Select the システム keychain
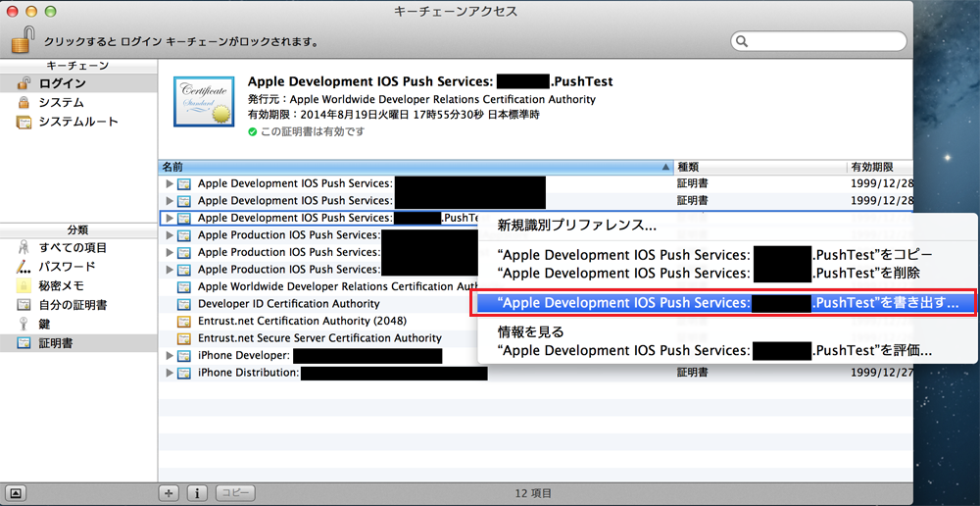Image resolution: width=980 pixels, height=506 pixels. [x=78, y=102]
